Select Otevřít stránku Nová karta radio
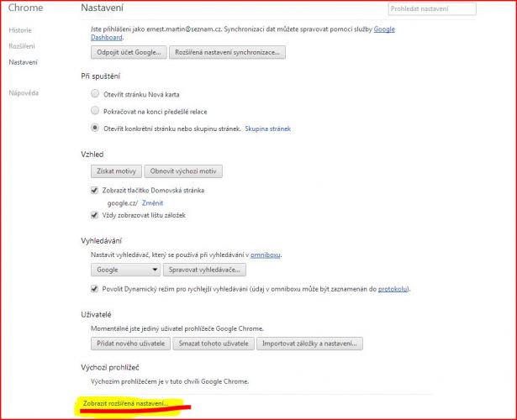This screenshot has height=420, width=517. click(95, 93)
